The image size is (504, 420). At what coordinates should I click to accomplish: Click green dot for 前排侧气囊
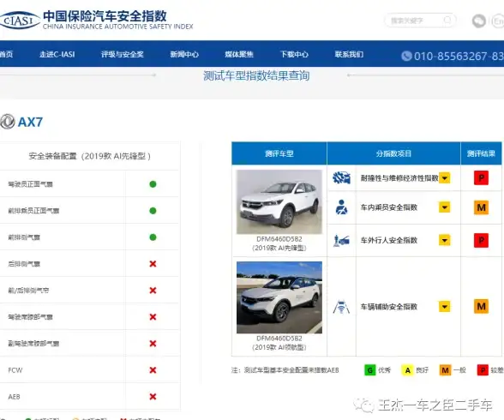[x=153, y=237]
